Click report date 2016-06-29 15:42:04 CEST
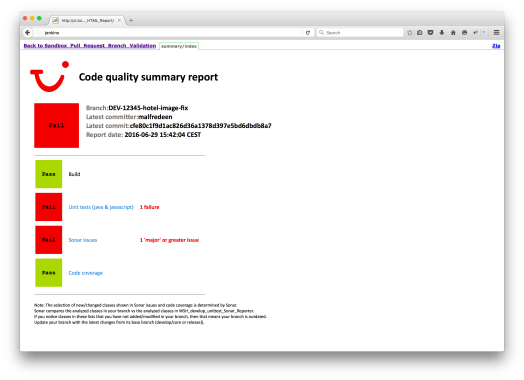Image resolution: width=524 pixels, height=380 pixels. 163,135
